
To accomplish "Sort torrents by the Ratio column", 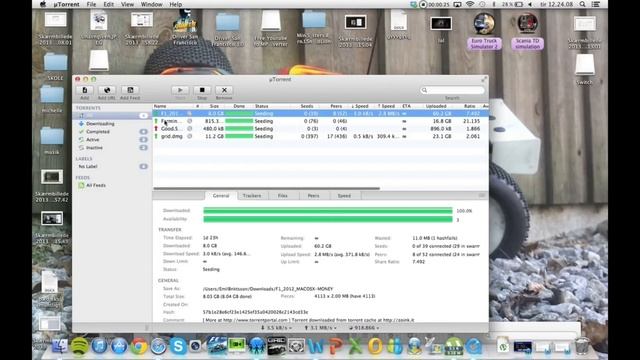I will [x=469, y=106].
